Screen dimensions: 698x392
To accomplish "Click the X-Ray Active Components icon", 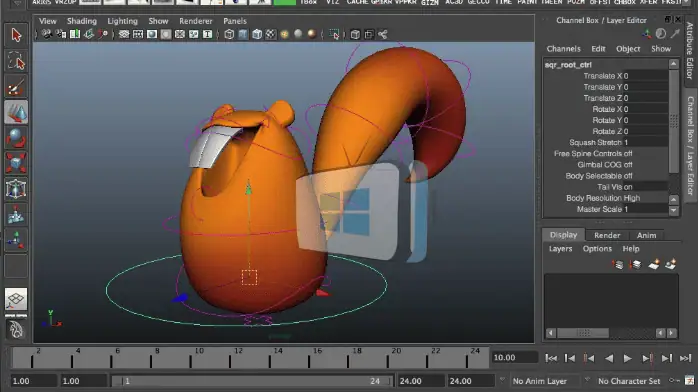I will pyautogui.click(x=369, y=34).
